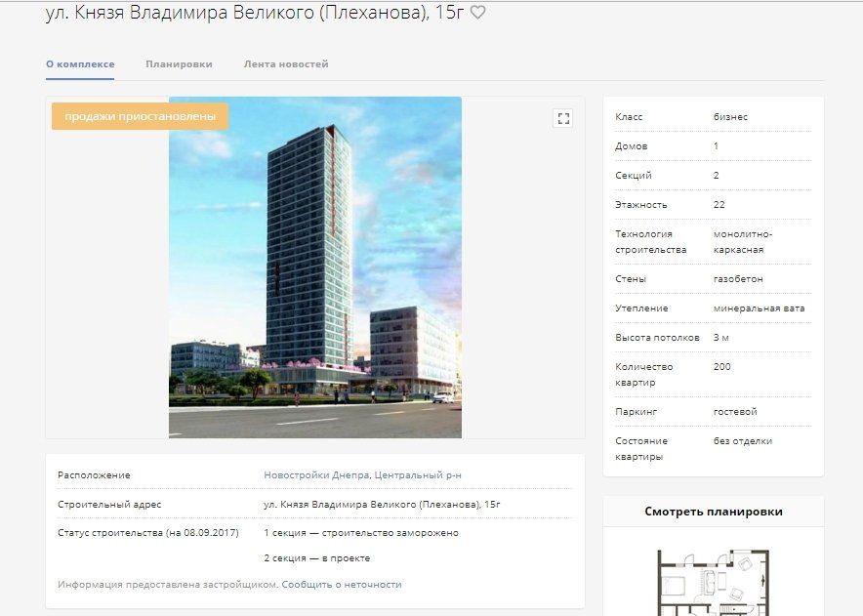The width and height of the screenshot is (863, 616).
Task: Click Сообщить о неточности link
Action: (x=342, y=585)
